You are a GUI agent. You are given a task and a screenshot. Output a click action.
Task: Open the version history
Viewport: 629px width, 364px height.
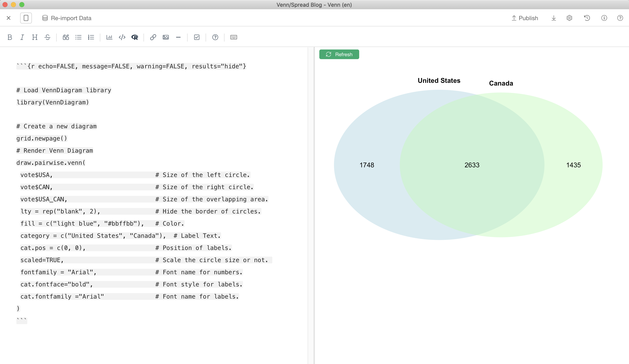click(x=587, y=18)
